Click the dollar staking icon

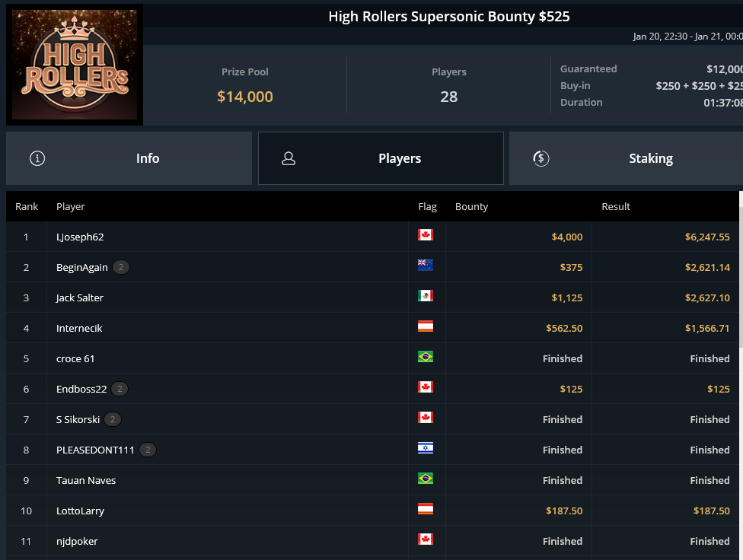coord(541,158)
